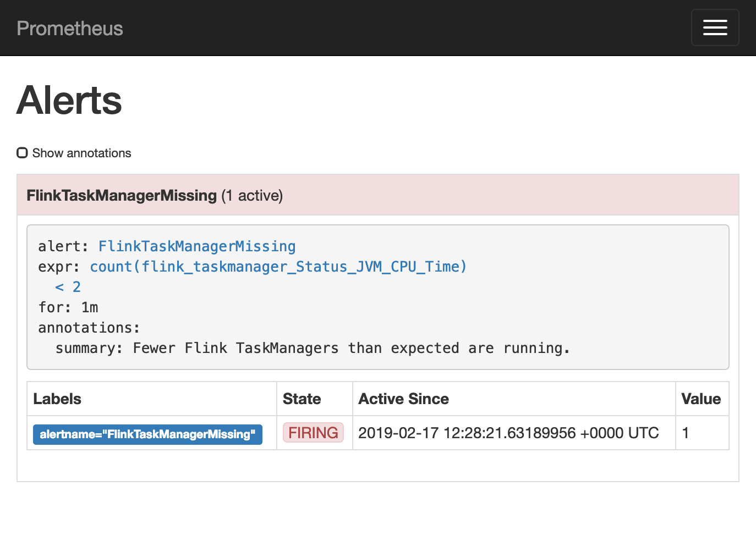
Task: Click the Prometheus brand link
Action: tap(70, 29)
